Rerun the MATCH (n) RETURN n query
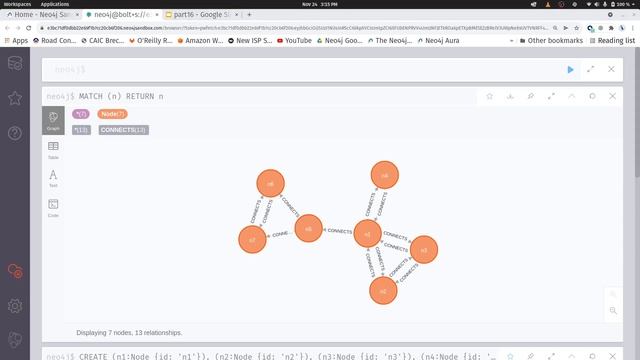 [592, 96]
